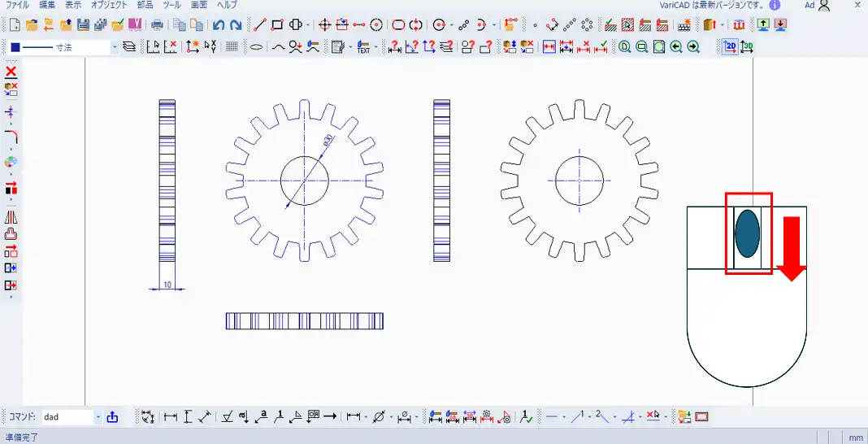Viewport: 868px width, 444px height.
Task: Click the Undo arrow icon
Action: 219,25
